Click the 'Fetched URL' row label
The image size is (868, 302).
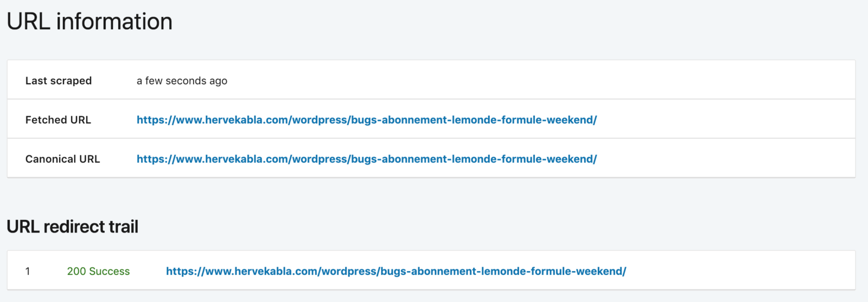58,120
